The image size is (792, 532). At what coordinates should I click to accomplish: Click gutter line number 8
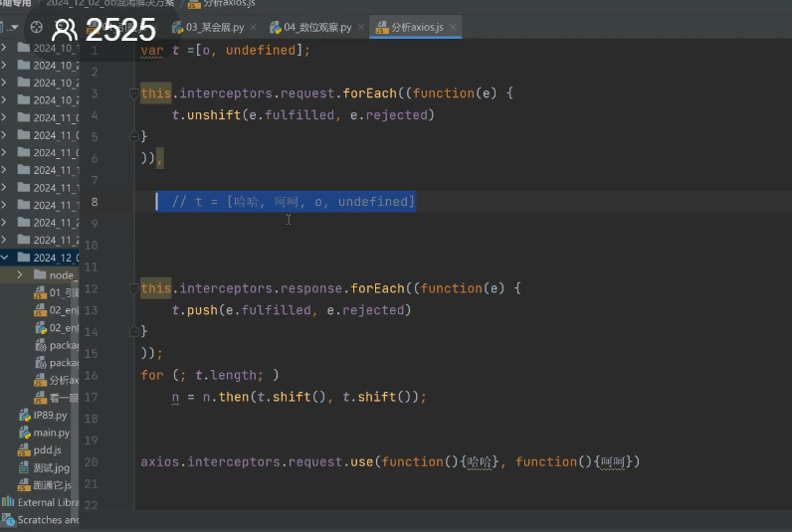click(95, 202)
